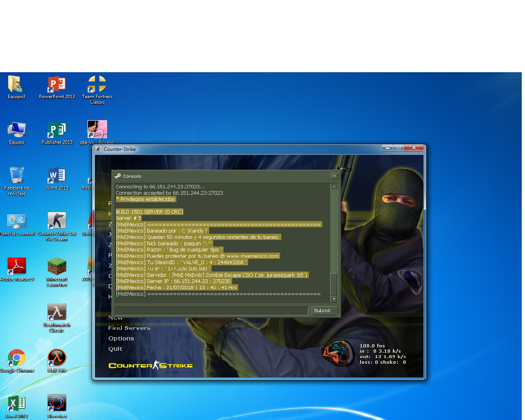Click the 'Server IP : 66.151.244.23' line
This screenshot has width=525, height=420.
pos(174,281)
